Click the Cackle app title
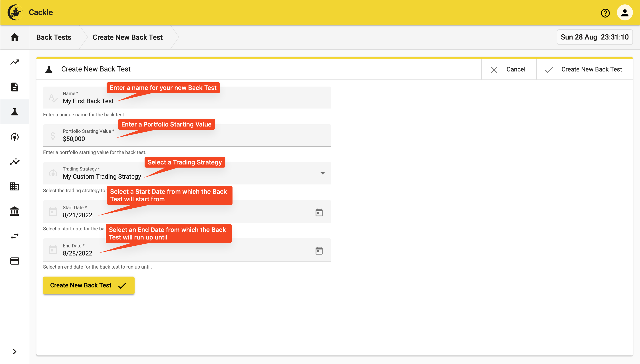 click(x=41, y=12)
